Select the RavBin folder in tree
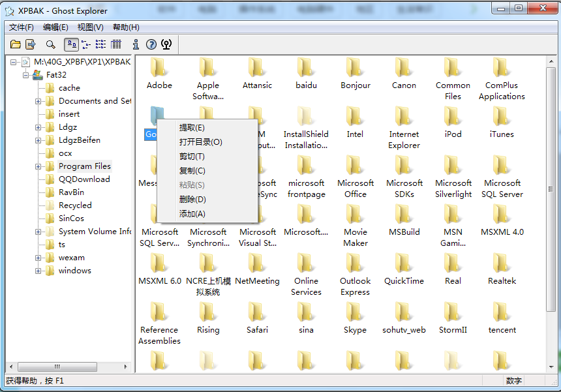561x392 pixels. click(x=71, y=192)
